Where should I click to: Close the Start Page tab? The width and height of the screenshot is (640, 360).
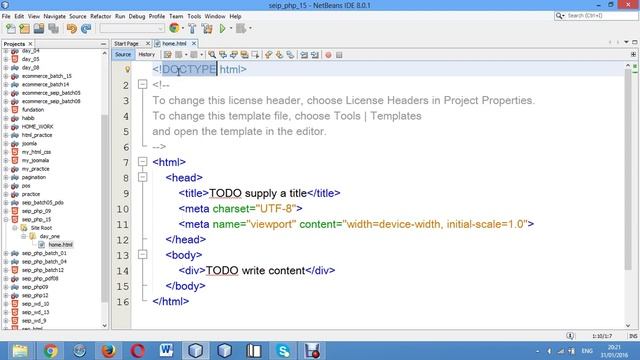(148, 43)
